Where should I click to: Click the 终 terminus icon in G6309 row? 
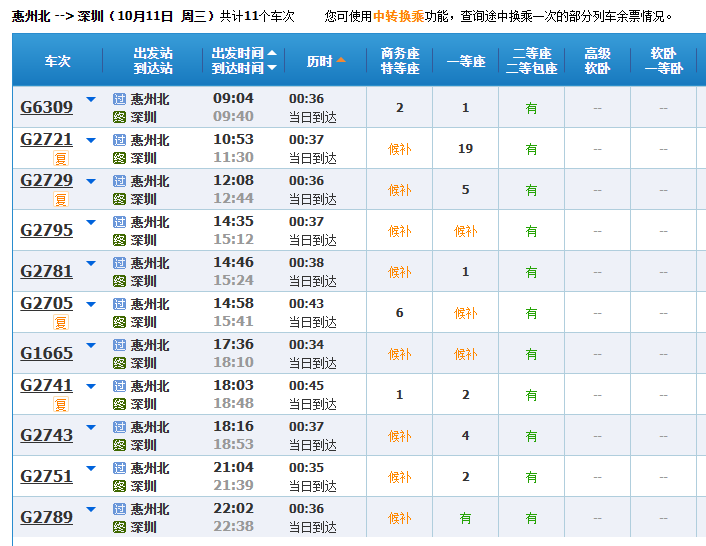[119, 117]
